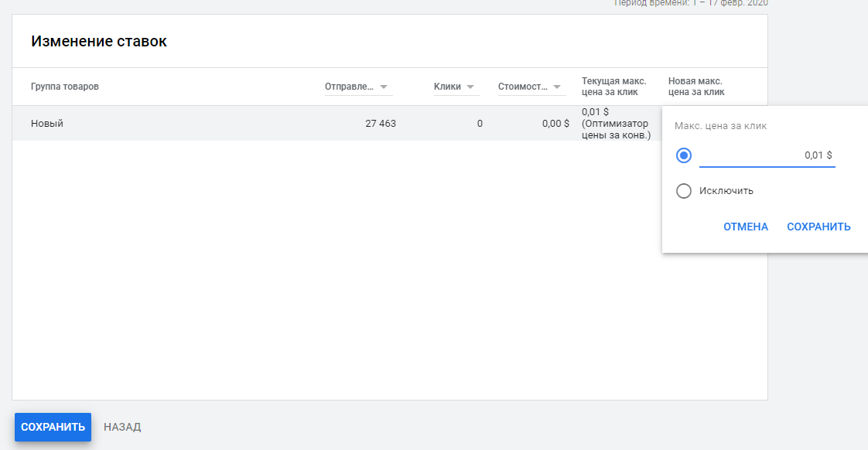Click the 27 463 value cell
Screen dimensions: 868x450
[x=381, y=124]
